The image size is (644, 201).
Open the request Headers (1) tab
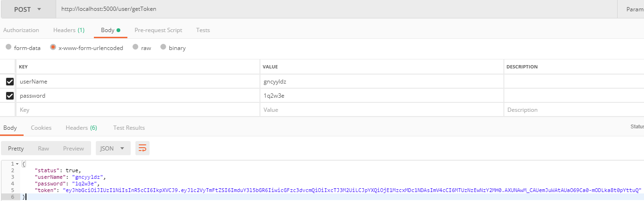click(x=69, y=30)
